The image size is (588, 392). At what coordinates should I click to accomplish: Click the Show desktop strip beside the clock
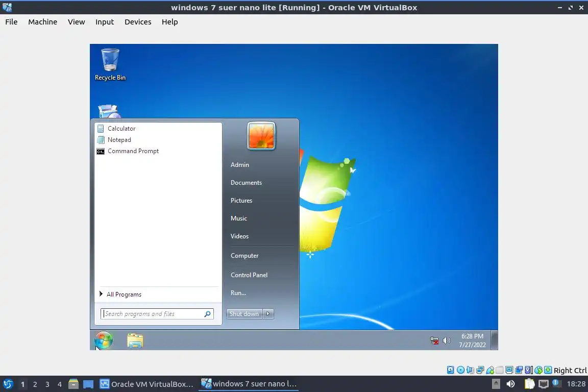pyautogui.click(x=495, y=340)
